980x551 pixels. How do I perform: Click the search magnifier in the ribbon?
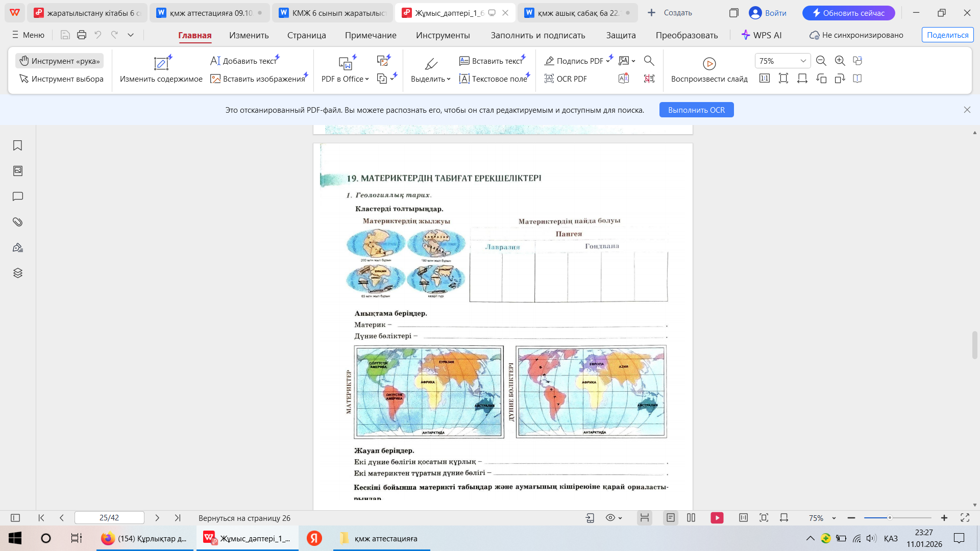coord(649,61)
